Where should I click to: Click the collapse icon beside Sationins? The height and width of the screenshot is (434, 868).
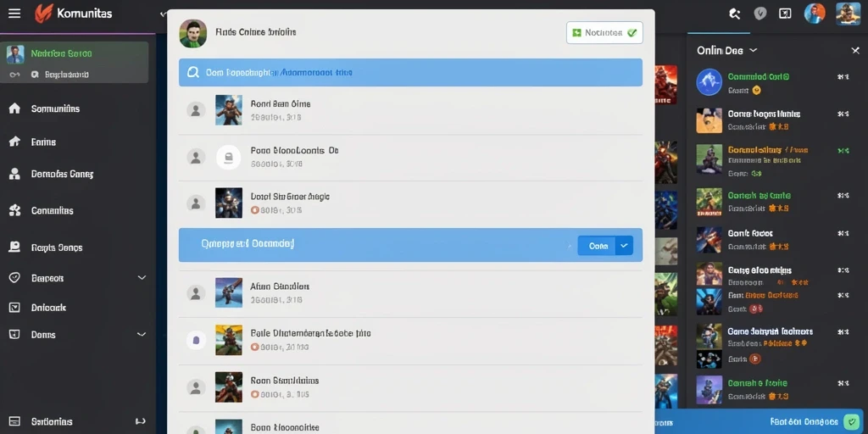pyautogui.click(x=141, y=421)
